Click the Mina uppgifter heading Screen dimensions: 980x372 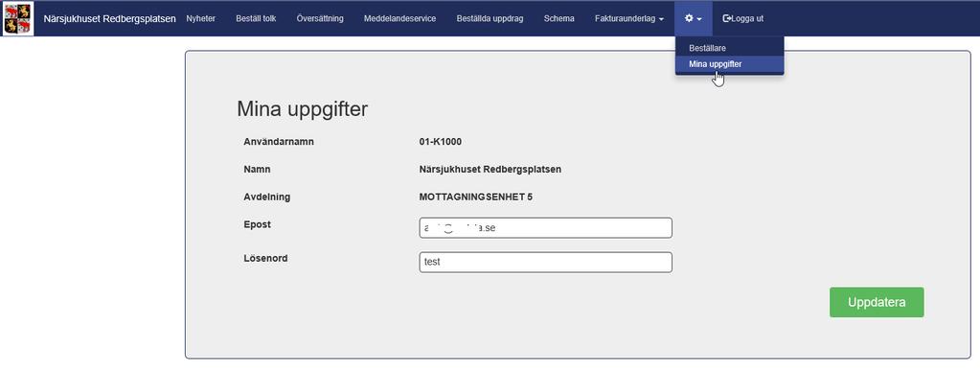click(303, 109)
